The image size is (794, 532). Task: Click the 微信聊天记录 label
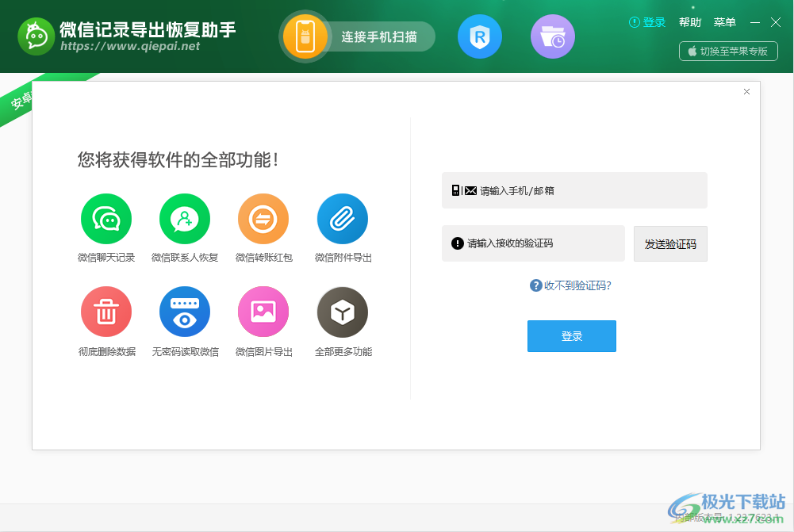tap(106, 258)
